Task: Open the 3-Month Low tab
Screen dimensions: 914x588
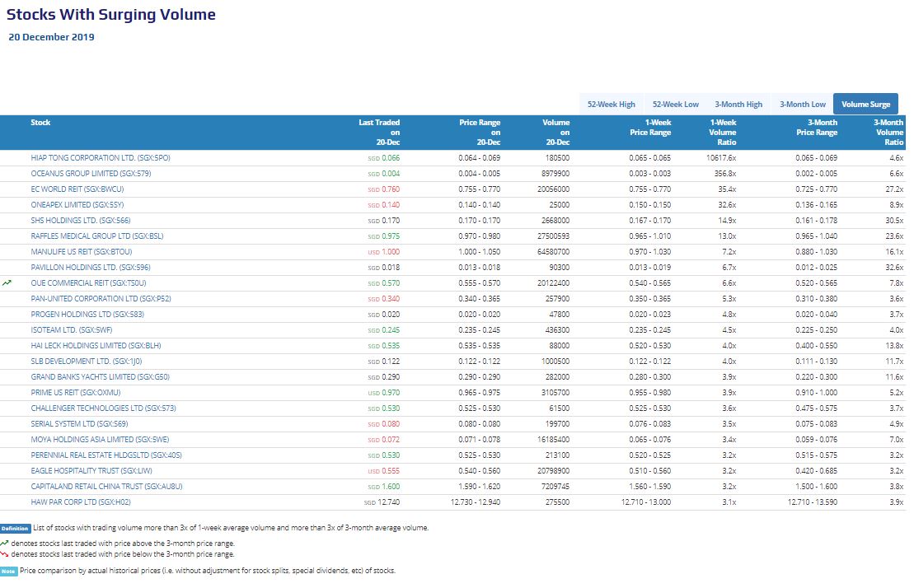Action: coord(802,105)
